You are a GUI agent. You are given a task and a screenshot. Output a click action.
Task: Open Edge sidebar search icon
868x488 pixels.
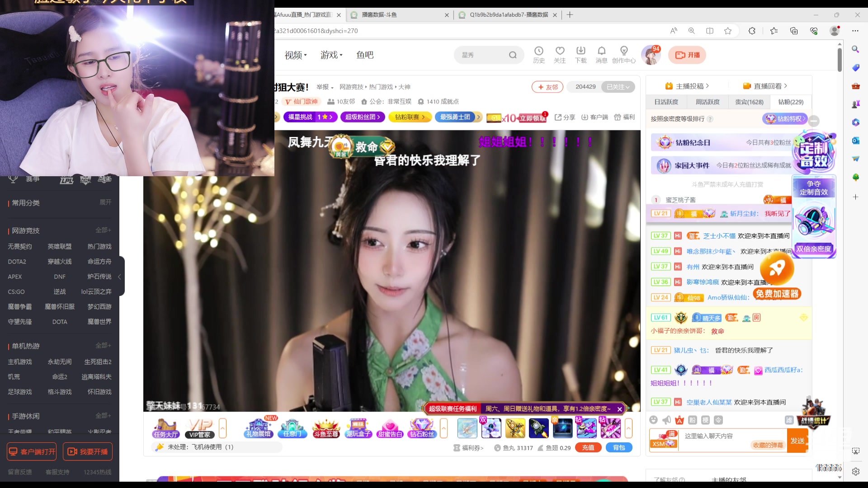tap(855, 49)
